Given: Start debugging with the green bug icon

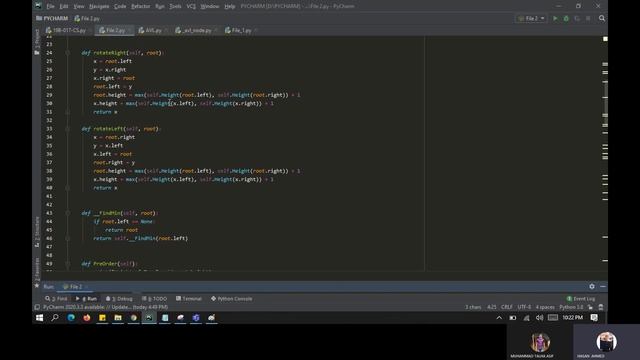Looking at the screenshot, I should click(x=566, y=18).
